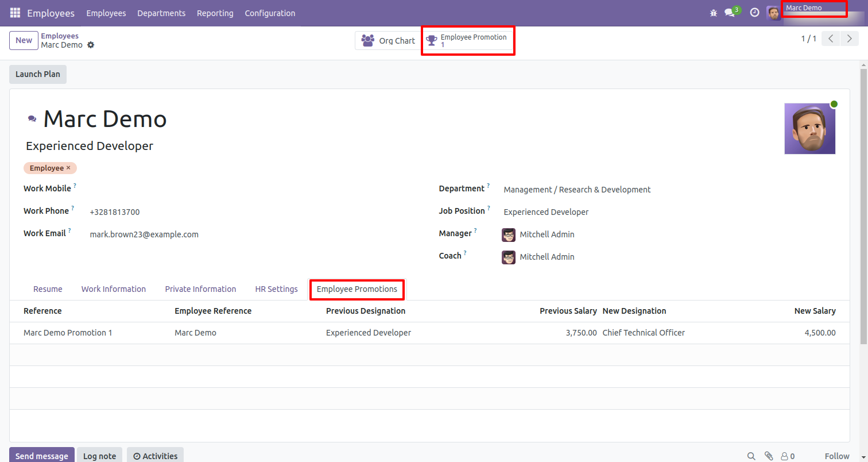Remove the Employee tag with the x
868x462 pixels.
click(x=68, y=168)
